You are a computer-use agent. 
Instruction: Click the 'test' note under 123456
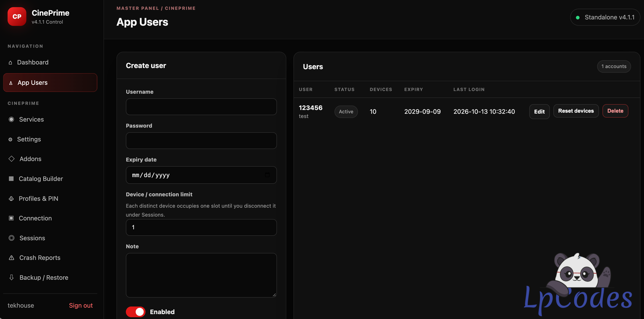[x=303, y=116]
